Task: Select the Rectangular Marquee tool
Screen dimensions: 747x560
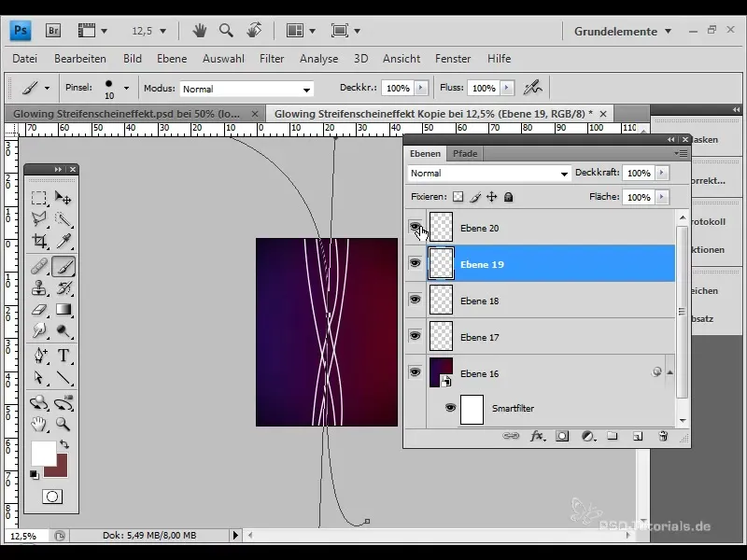Action: click(x=38, y=197)
